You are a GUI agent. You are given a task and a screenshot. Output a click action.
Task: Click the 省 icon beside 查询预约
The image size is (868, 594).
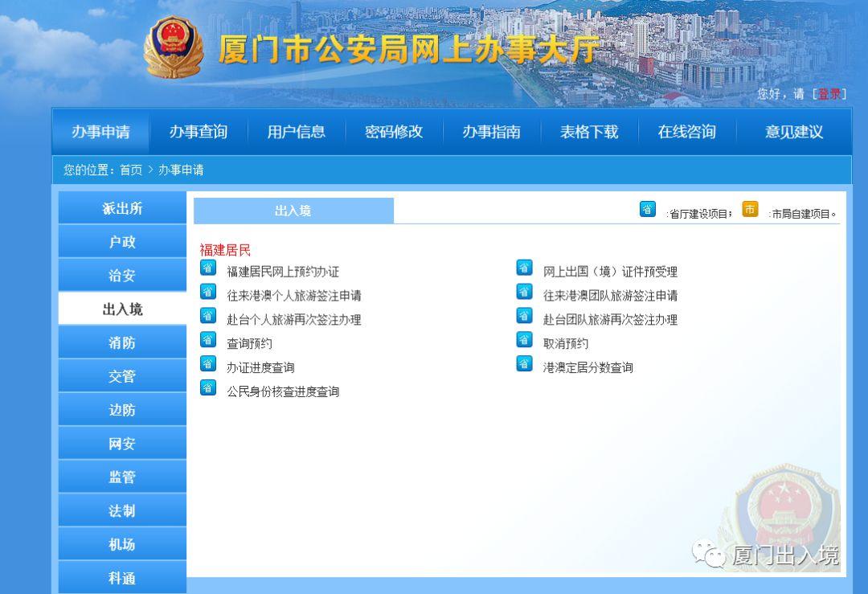point(208,339)
